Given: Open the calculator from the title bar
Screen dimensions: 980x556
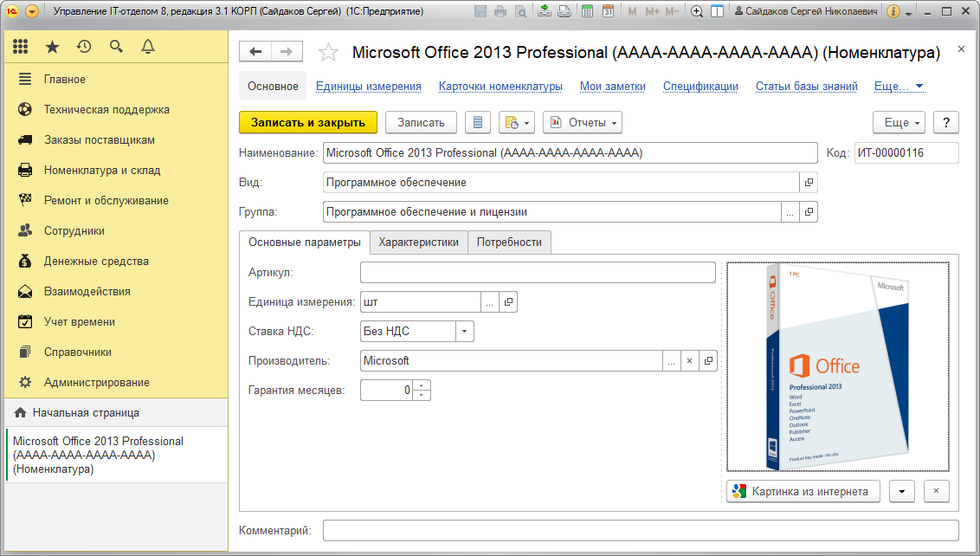Looking at the screenshot, I should click(x=587, y=11).
